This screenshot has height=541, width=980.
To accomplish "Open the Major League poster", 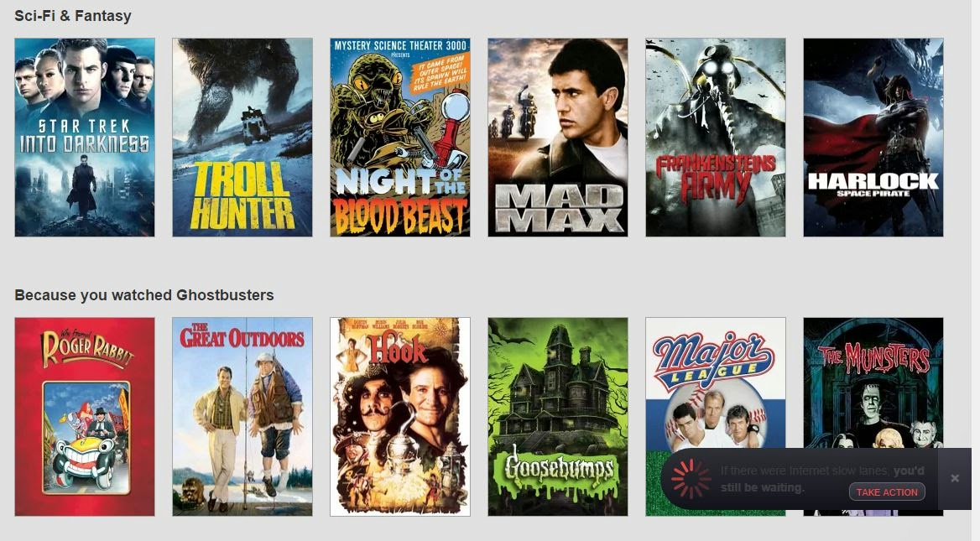I will [x=716, y=381].
